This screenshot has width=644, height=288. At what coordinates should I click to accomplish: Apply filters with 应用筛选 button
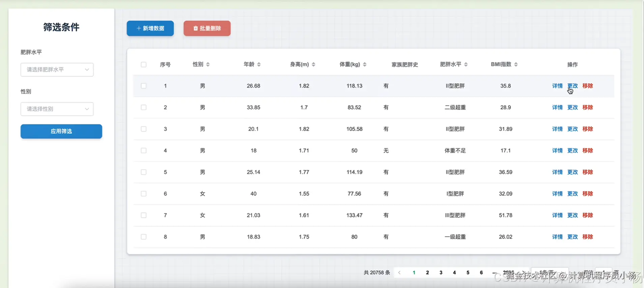tap(61, 131)
